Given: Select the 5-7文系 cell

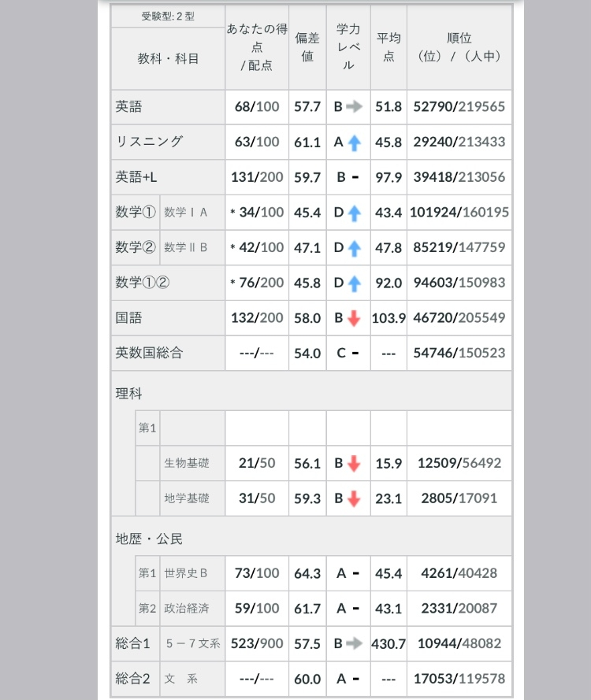Looking at the screenshot, I should pyautogui.click(x=193, y=644).
